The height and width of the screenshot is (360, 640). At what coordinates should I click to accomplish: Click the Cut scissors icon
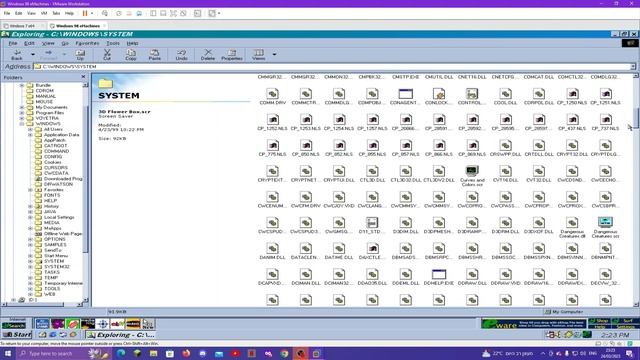pyautogui.click(x=107, y=55)
